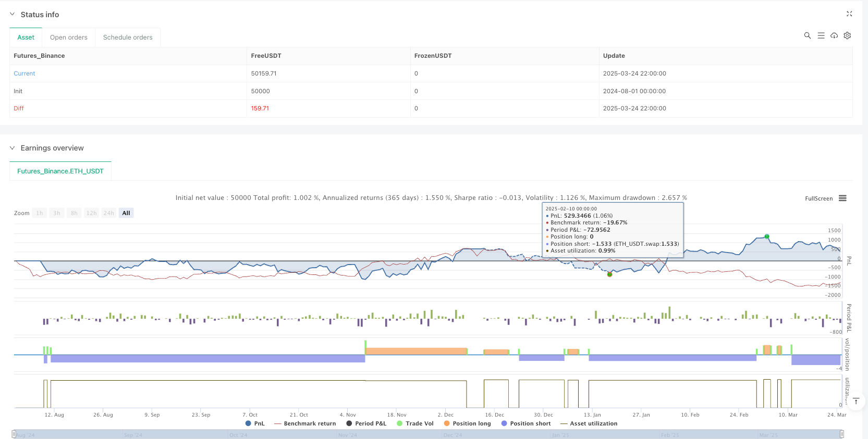Set chart zoom to 3h

pos(57,213)
